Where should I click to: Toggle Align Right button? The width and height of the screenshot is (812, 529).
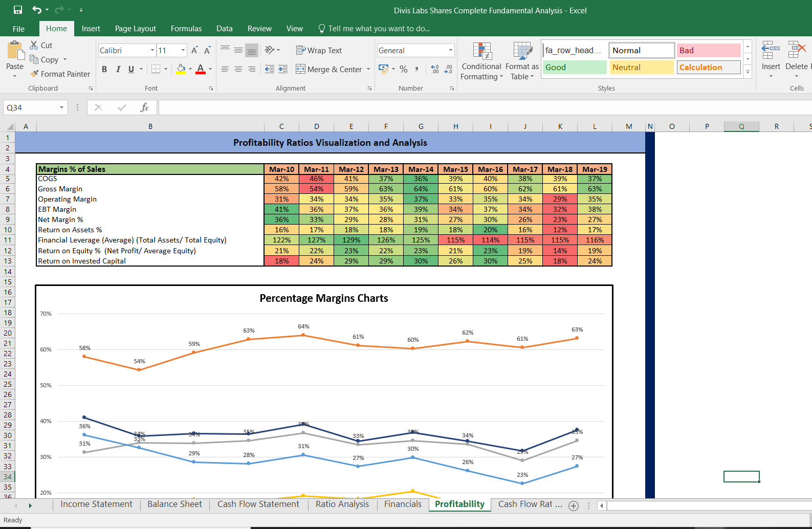[252, 69]
